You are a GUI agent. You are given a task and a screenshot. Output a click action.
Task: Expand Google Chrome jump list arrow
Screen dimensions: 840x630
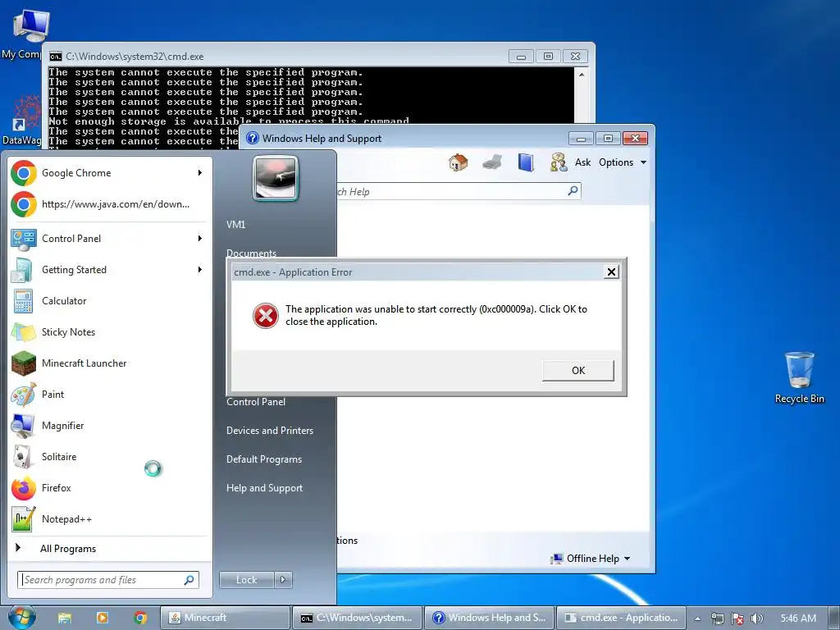click(200, 172)
